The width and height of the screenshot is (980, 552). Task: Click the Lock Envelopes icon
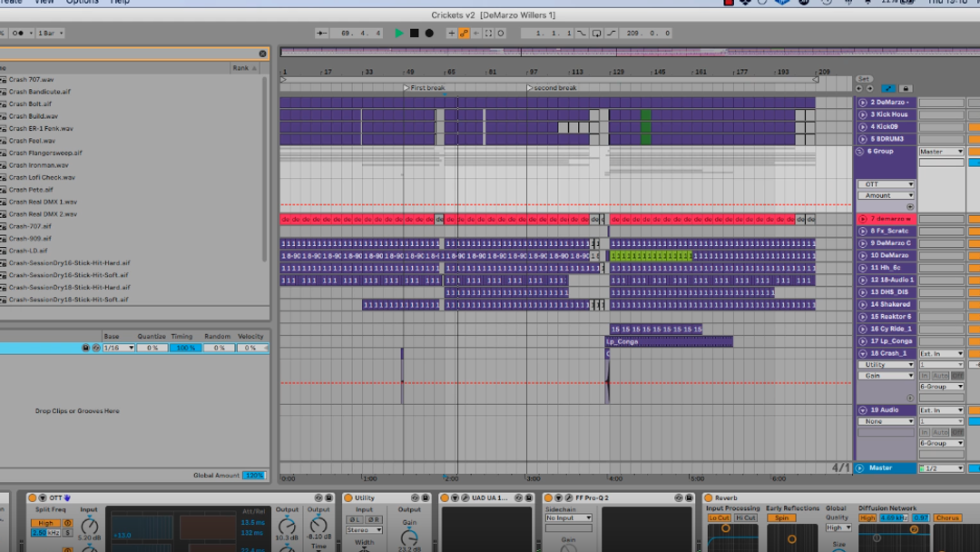[x=905, y=89]
